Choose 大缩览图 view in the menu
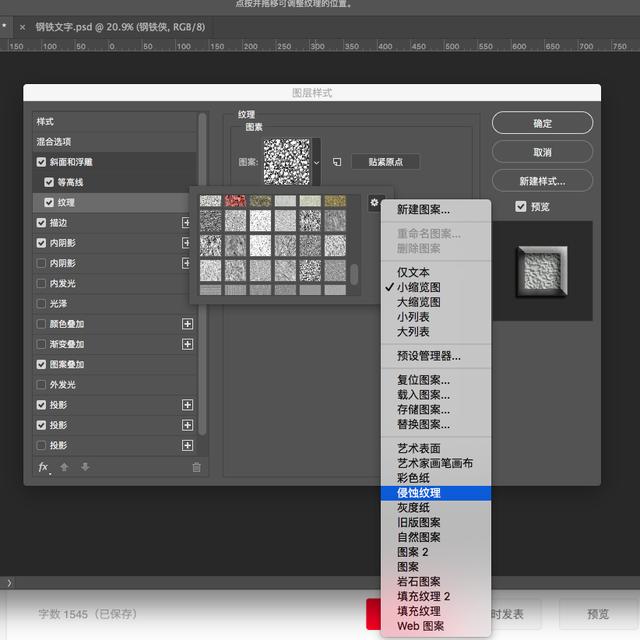640x640 pixels. point(419,302)
